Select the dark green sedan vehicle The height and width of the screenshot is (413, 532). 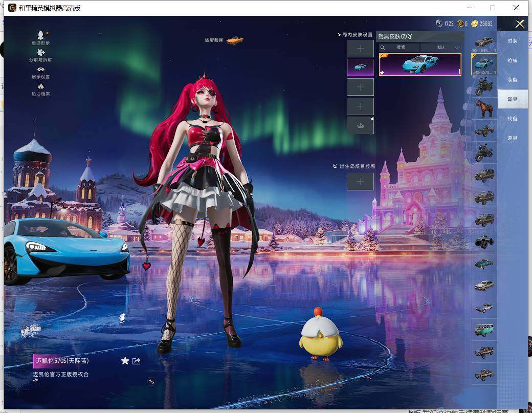(484, 264)
